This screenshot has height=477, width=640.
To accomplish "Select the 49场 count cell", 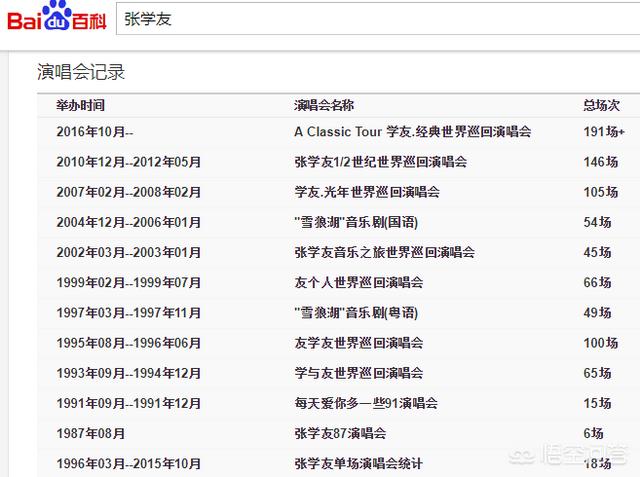I will coord(597,313).
